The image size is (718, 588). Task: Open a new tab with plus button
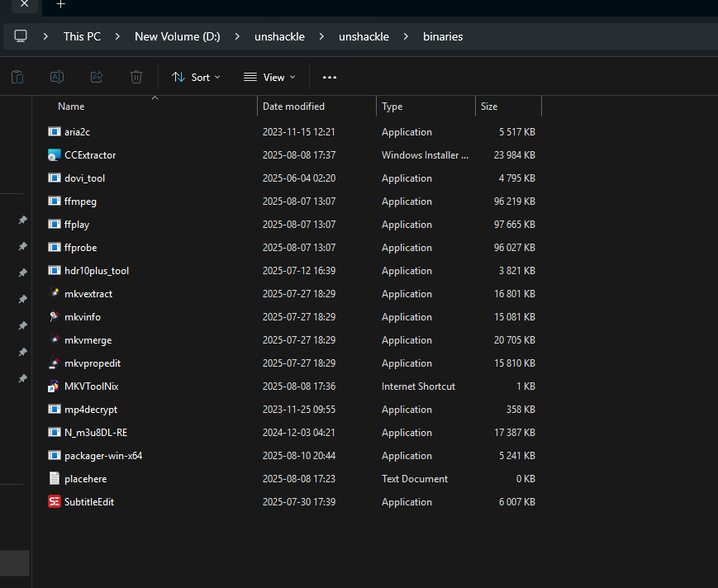(x=61, y=5)
